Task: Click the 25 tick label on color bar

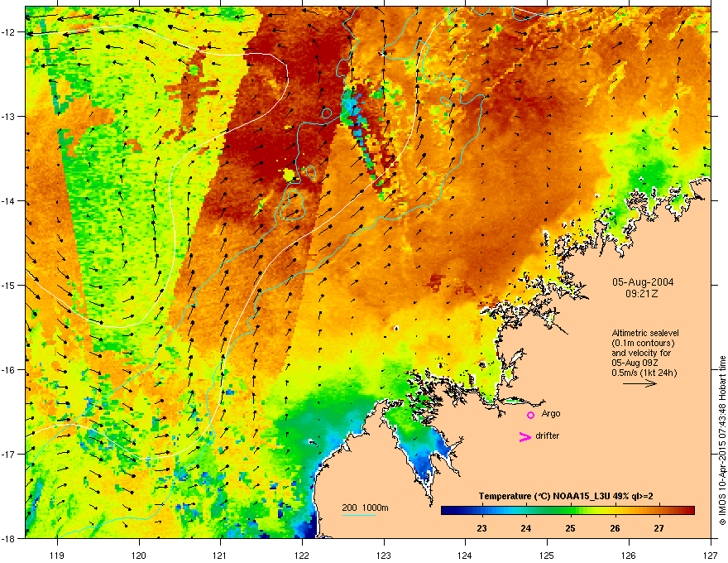Action: [x=570, y=528]
